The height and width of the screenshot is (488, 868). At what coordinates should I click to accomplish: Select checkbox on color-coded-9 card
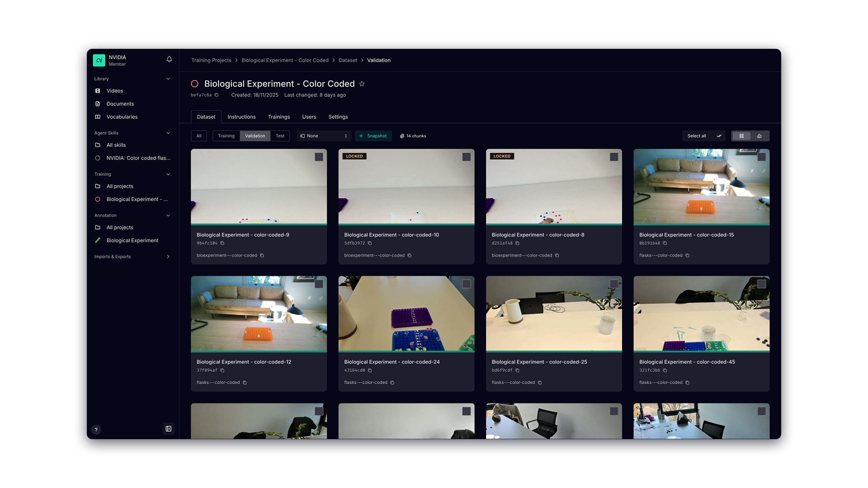tap(319, 157)
